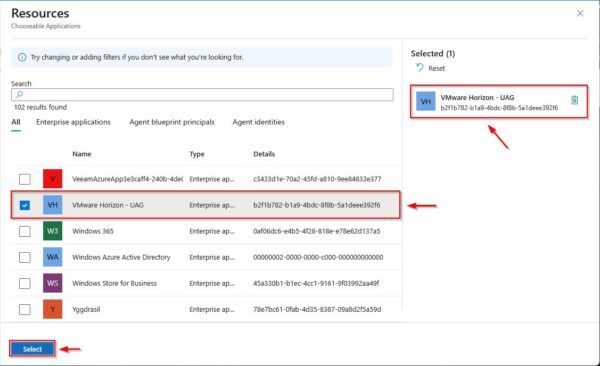The image size is (600, 366).
Task: Remove VMware Horizon - UAG via trash icon
Action: [x=574, y=100]
